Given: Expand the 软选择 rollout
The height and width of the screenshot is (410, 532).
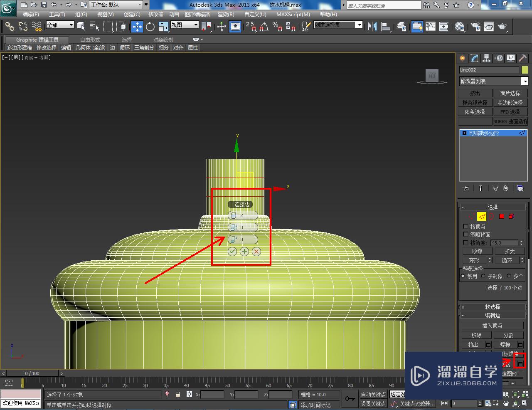Looking at the screenshot, I should pos(493,307).
